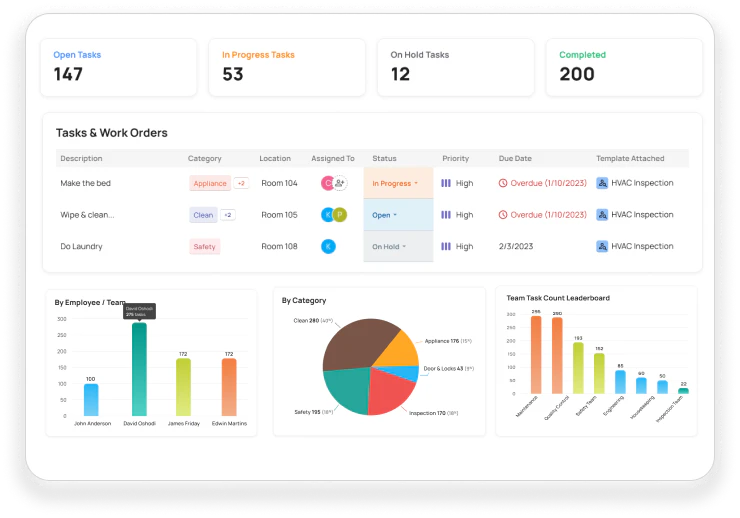Click the Safety category tag

pyautogui.click(x=204, y=246)
